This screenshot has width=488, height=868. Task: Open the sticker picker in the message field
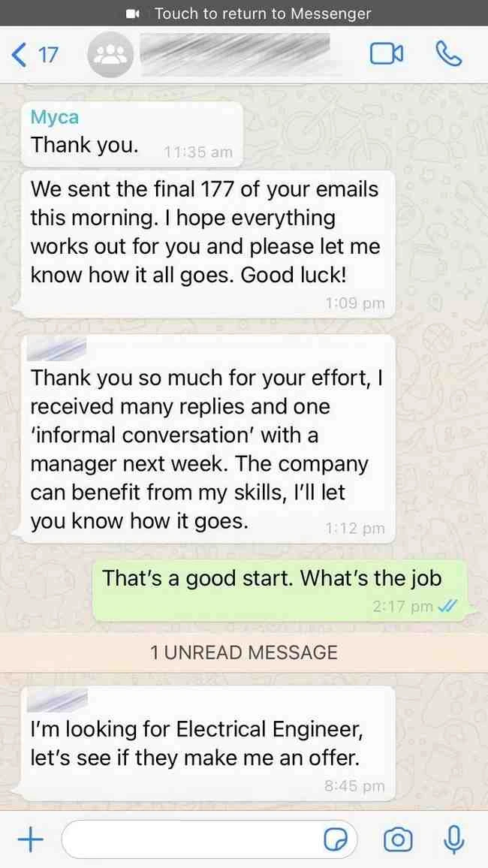[x=335, y=840]
